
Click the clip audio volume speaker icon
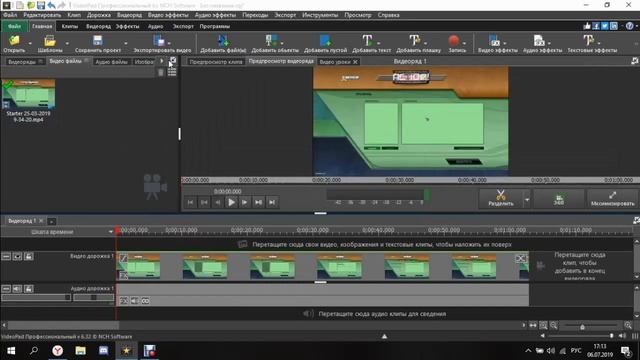tap(134, 301)
